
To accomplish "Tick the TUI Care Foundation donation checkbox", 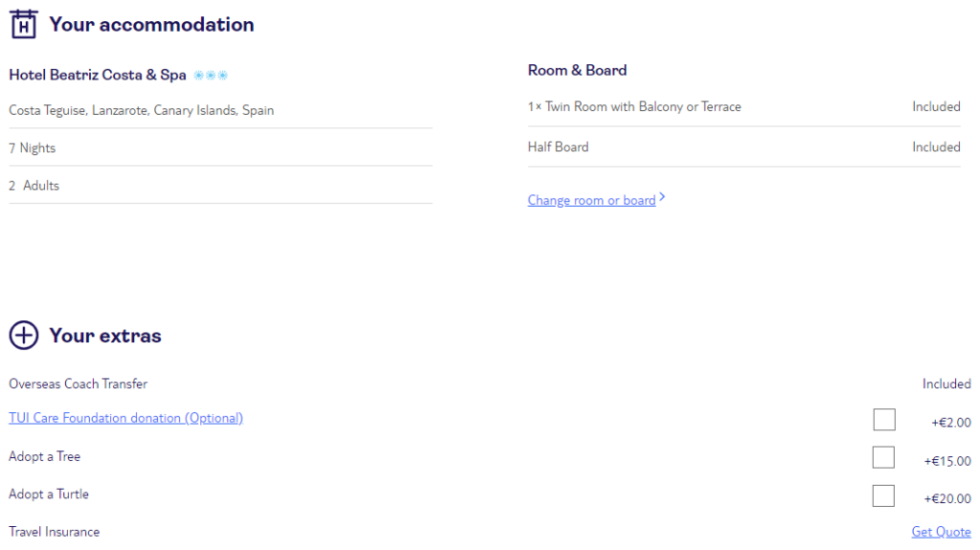I will 883,419.
